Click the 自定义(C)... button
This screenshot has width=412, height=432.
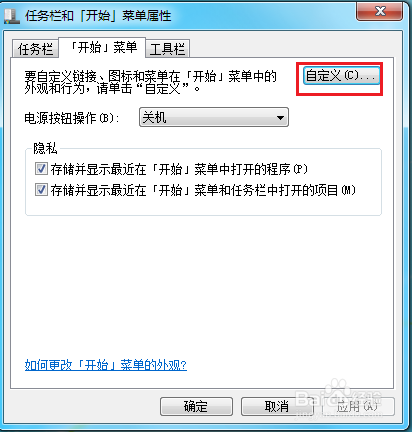click(341, 76)
